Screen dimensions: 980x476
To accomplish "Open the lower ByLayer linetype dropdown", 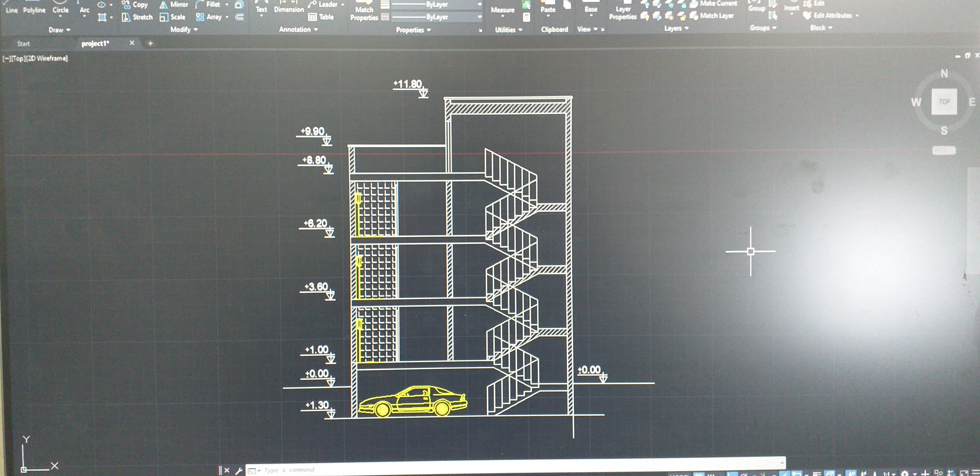I will (x=479, y=17).
